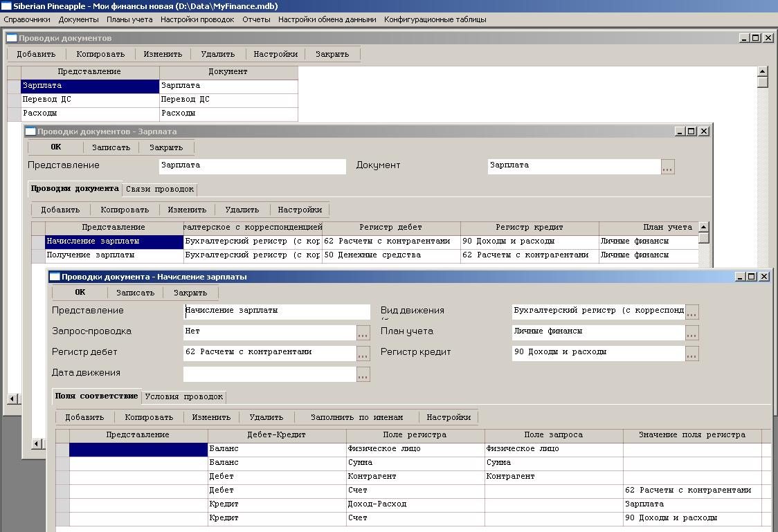
Task: Open the Регистр дебет lookup button
Action: coord(363,354)
